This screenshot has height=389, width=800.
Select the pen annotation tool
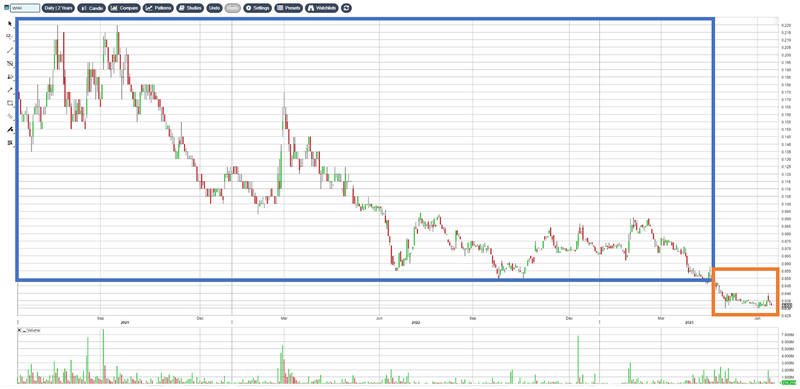(9, 130)
